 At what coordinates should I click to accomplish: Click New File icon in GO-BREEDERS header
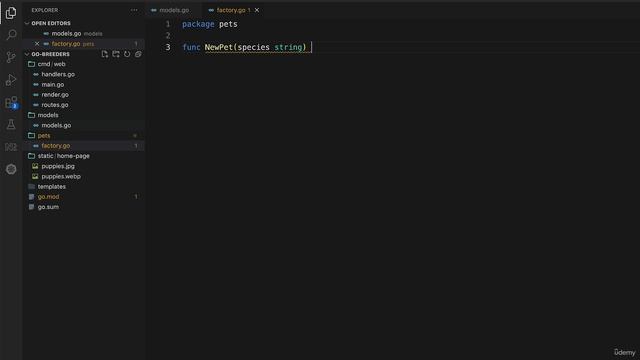105,54
